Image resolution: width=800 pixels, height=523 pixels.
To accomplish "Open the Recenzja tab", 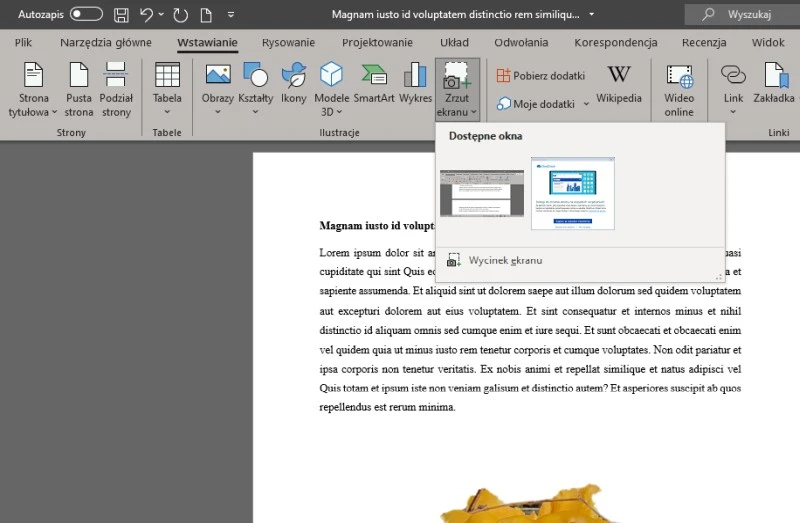I will click(704, 43).
